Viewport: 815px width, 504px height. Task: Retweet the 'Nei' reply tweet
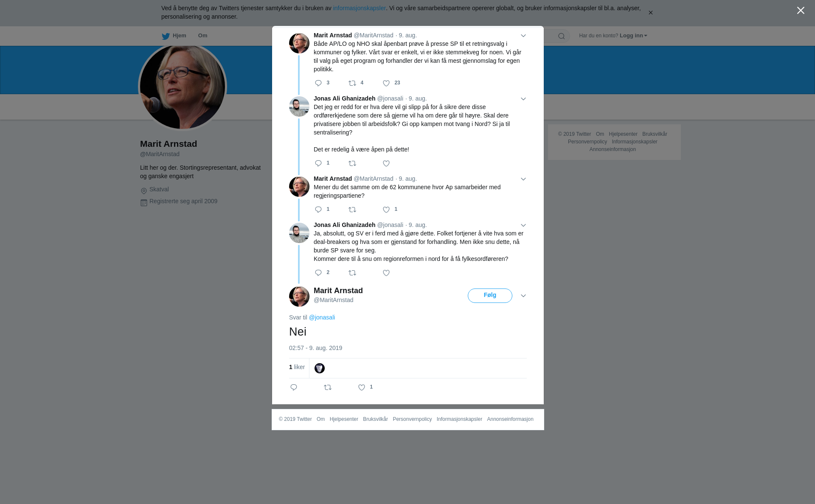click(328, 387)
